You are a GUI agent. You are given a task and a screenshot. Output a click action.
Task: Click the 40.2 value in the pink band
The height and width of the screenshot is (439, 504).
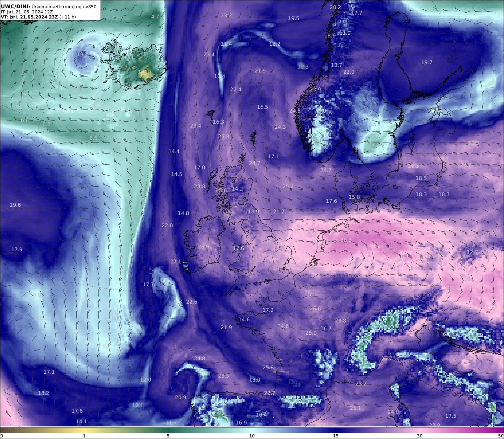(392, 249)
